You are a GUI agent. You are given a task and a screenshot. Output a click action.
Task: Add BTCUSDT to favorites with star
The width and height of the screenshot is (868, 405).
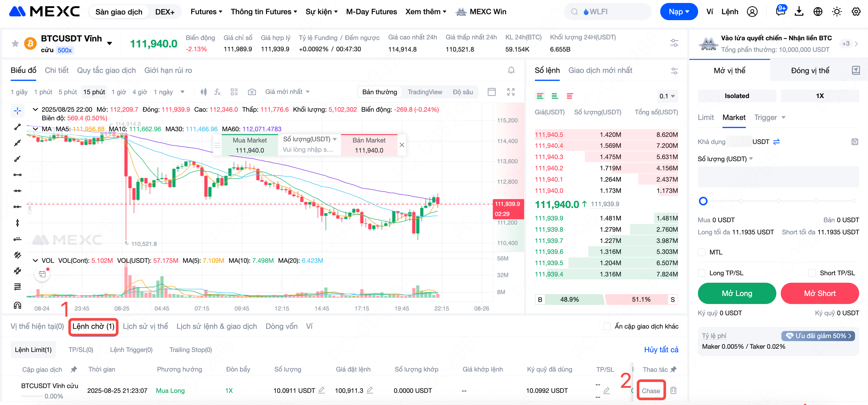[15, 44]
